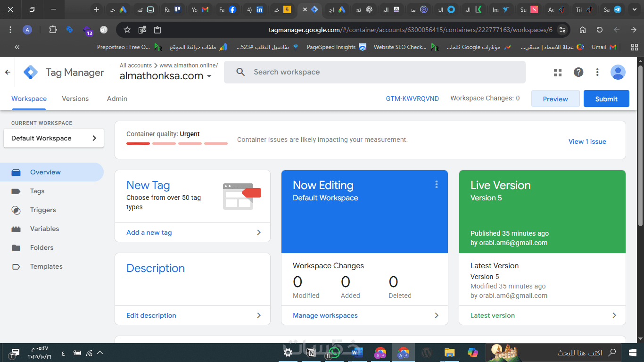Expand the almathonksa.com container dropdown

pos(209,76)
